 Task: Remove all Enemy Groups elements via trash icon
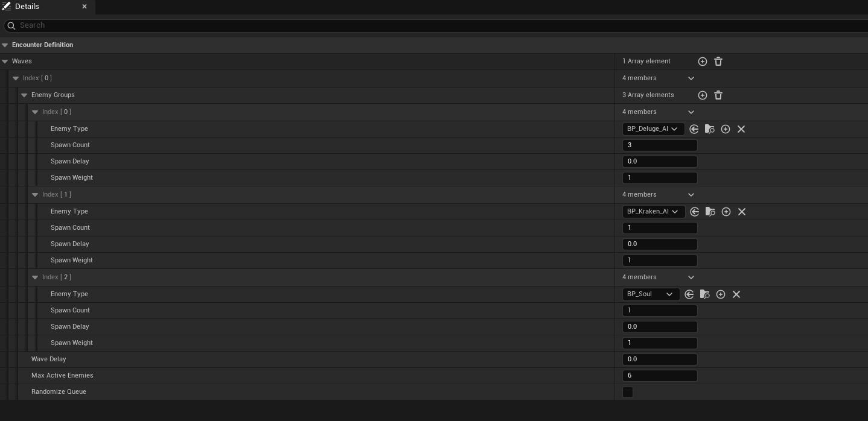(718, 95)
